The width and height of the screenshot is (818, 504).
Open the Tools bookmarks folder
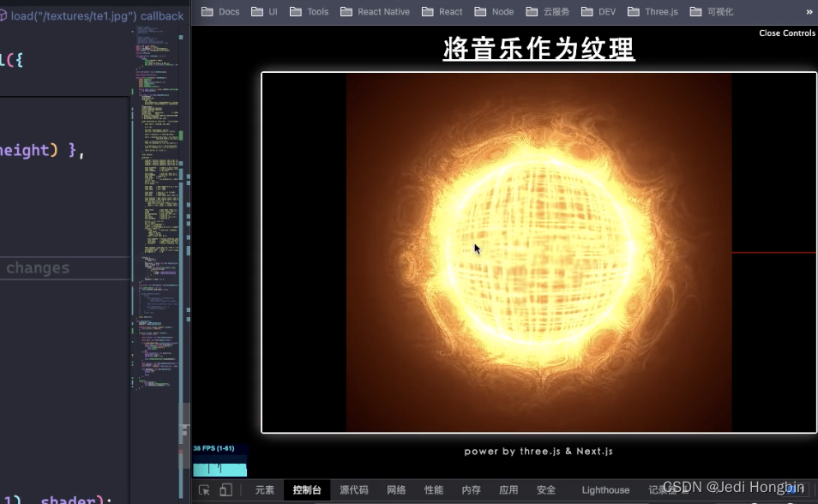[x=309, y=11]
